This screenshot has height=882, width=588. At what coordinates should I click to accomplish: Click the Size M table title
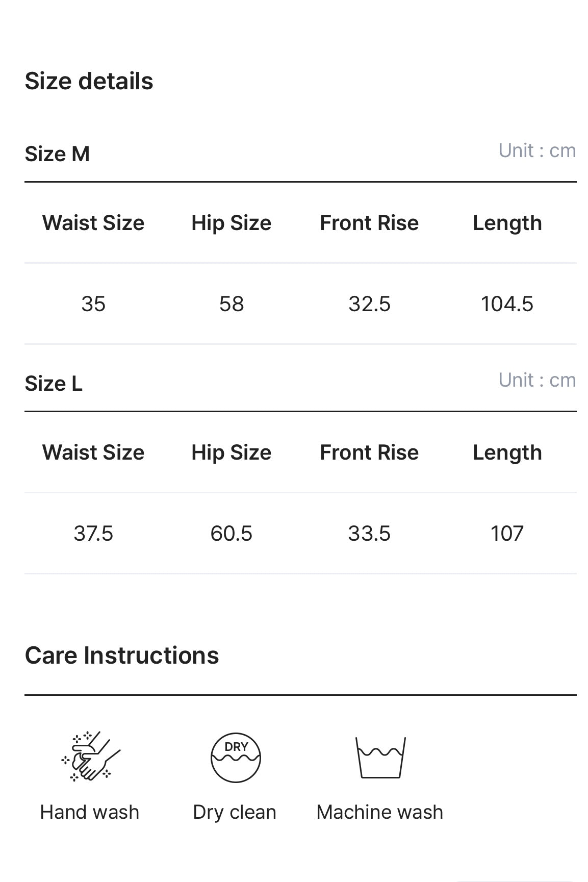pos(57,154)
